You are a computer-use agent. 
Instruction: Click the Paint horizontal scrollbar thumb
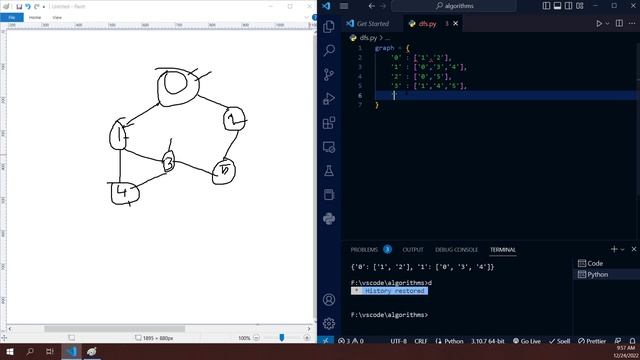115,329
